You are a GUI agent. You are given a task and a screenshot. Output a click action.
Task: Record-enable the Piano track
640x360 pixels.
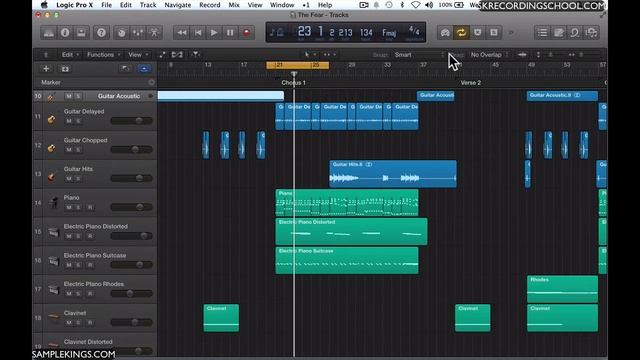click(x=90, y=207)
